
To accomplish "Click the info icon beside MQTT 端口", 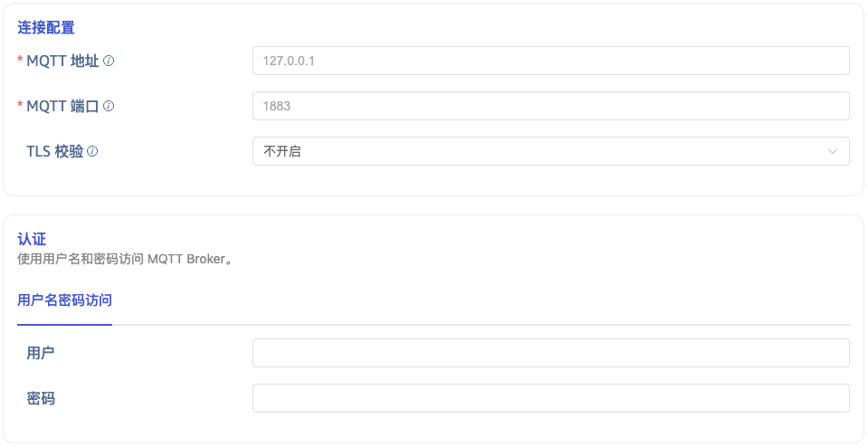I will (109, 106).
